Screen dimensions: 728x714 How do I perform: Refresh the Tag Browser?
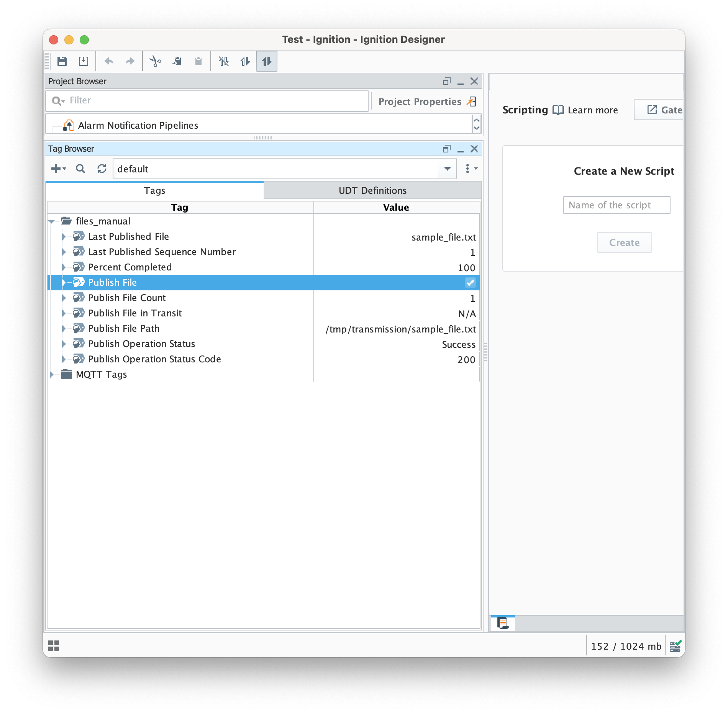[x=102, y=169]
